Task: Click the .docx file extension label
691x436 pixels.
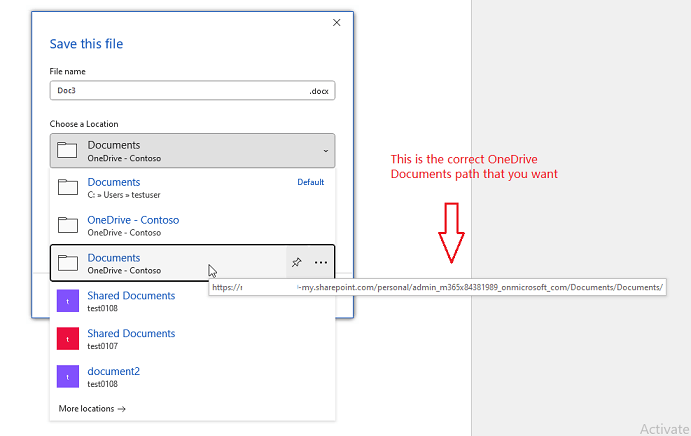Action: 319,91
